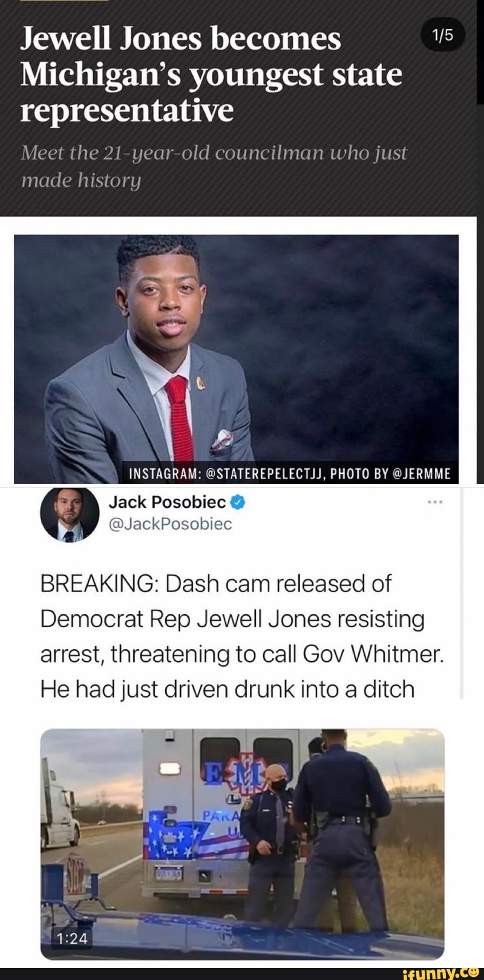484x980 pixels.
Task: Click the 21-year-old councilman subtitle text
Action: 214,166
